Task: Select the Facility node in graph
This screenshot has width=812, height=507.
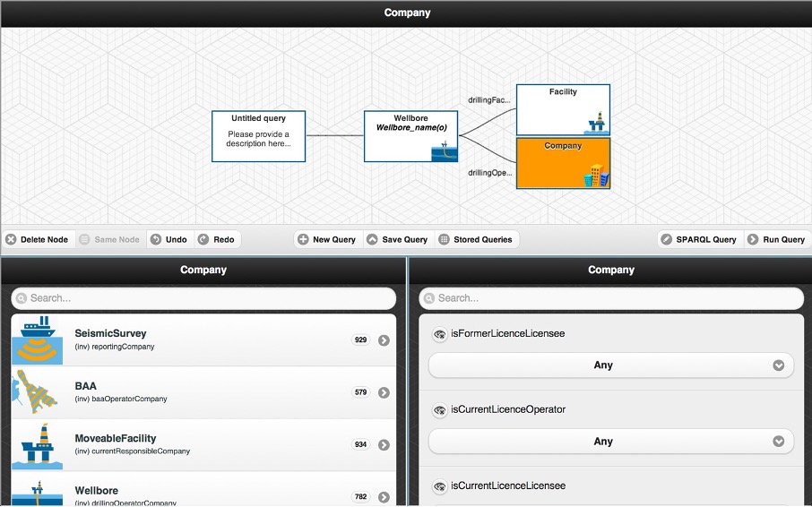Action: [x=563, y=109]
